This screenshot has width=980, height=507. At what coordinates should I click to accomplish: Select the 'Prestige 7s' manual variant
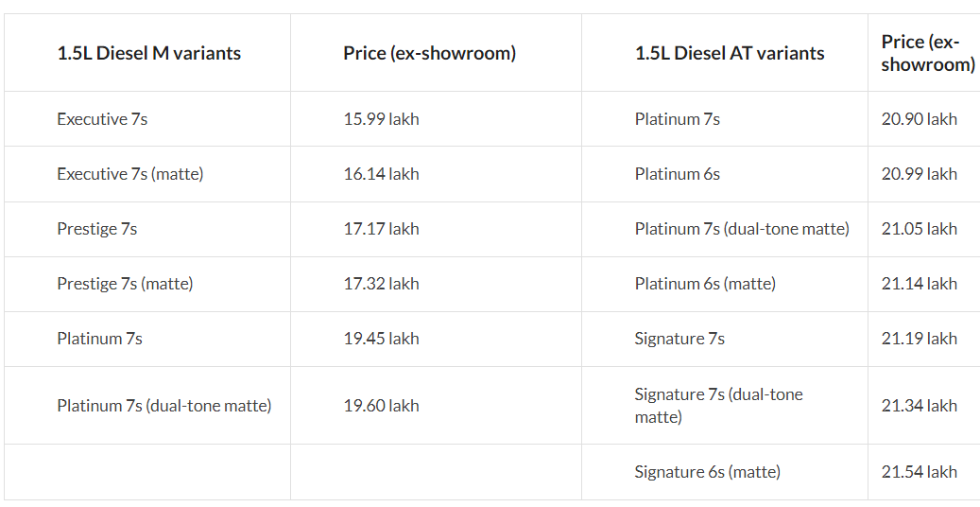coord(97,229)
